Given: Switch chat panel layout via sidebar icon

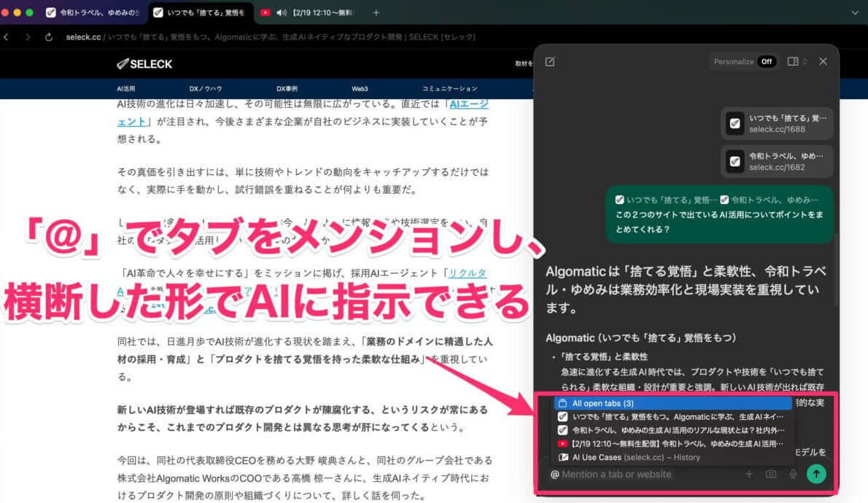Looking at the screenshot, I should (793, 61).
